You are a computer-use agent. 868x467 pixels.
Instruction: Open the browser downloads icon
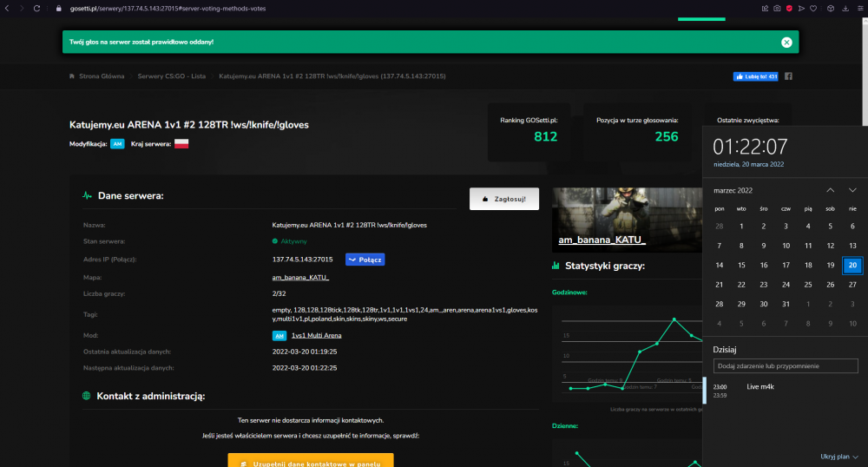click(x=845, y=9)
